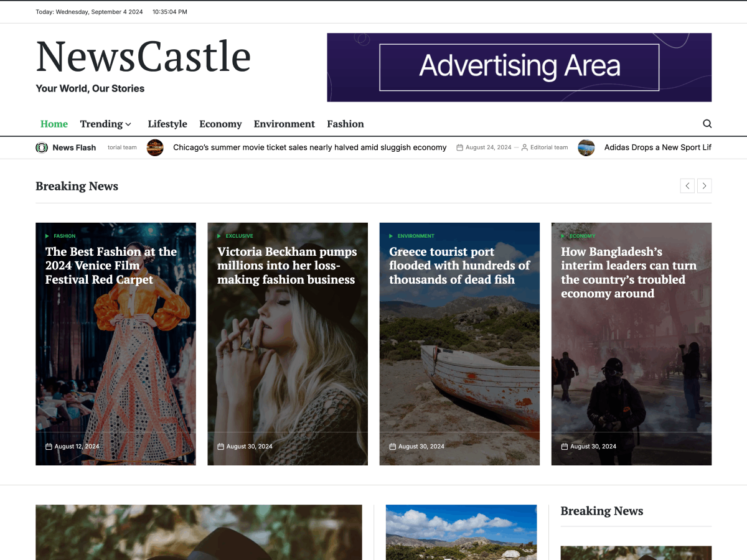Click the Victoria Beckham article headline
The image size is (747, 560).
(x=287, y=265)
